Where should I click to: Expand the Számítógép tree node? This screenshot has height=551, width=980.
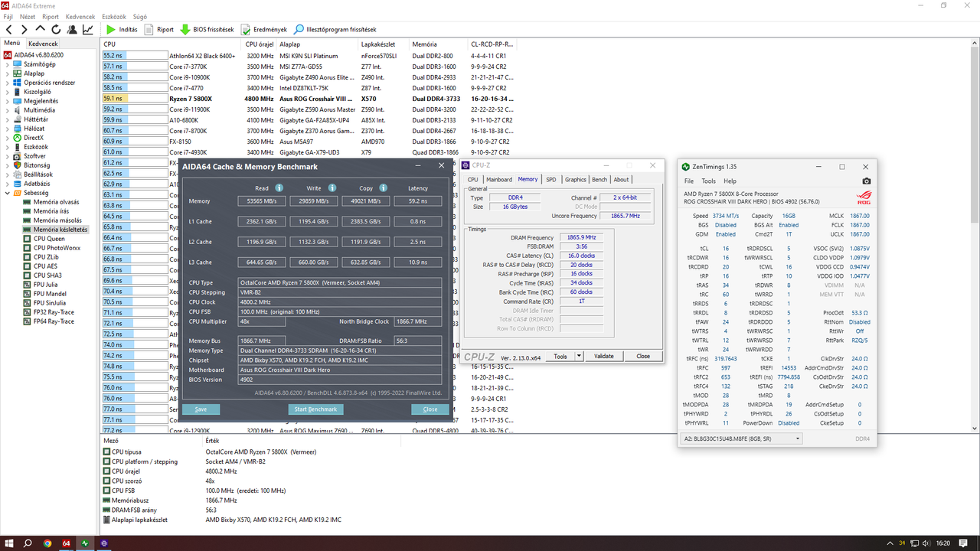click(x=7, y=64)
